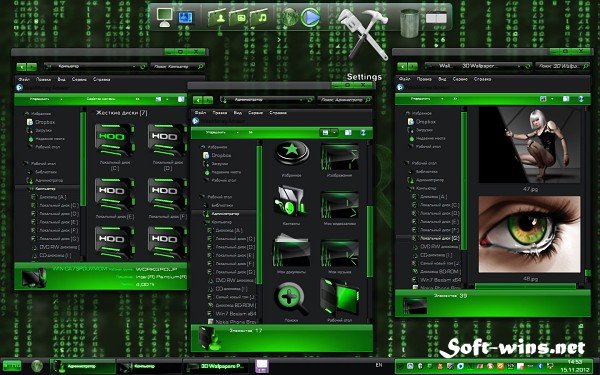Toggle preview pane in 3D Wallpaper window toolbar
This screenshot has height=375, width=600.
pyautogui.click(x=566, y=99)
